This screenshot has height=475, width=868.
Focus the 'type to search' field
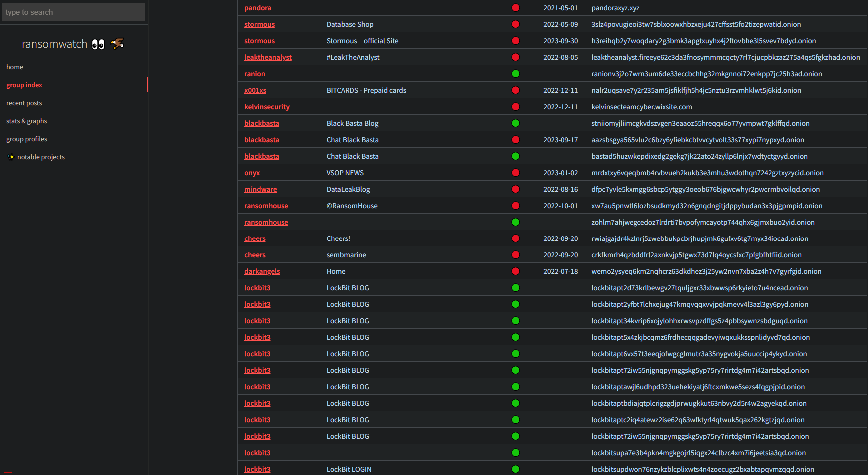click(74, 12)
